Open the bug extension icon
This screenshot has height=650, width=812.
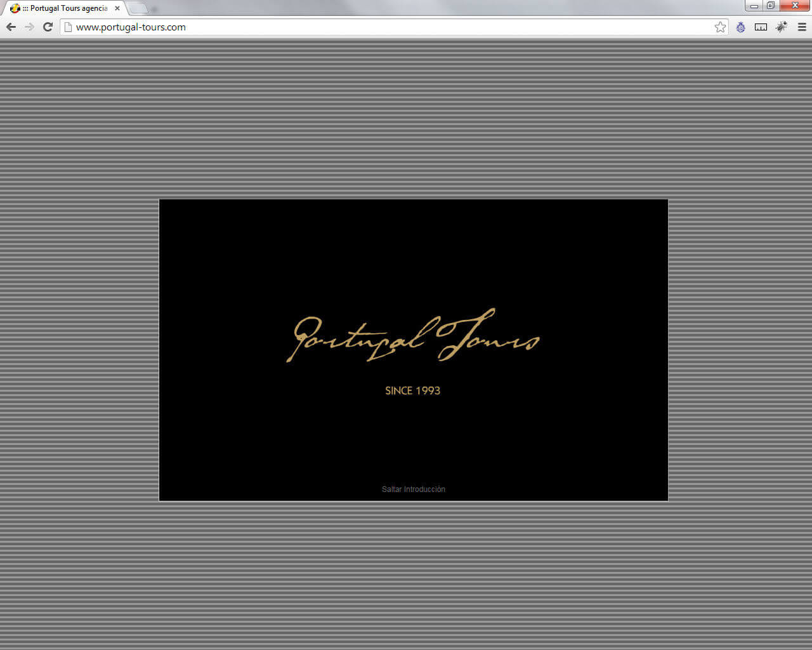(782, 27)
